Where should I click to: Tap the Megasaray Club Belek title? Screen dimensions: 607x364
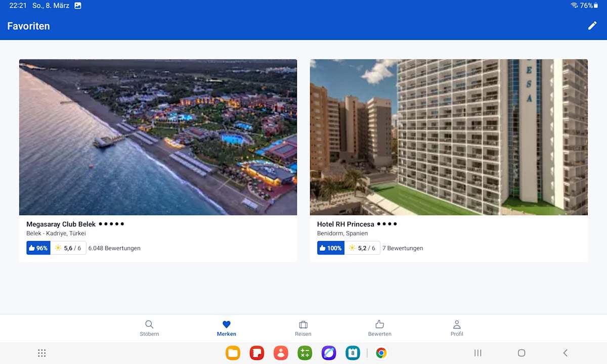pos(61,224)
